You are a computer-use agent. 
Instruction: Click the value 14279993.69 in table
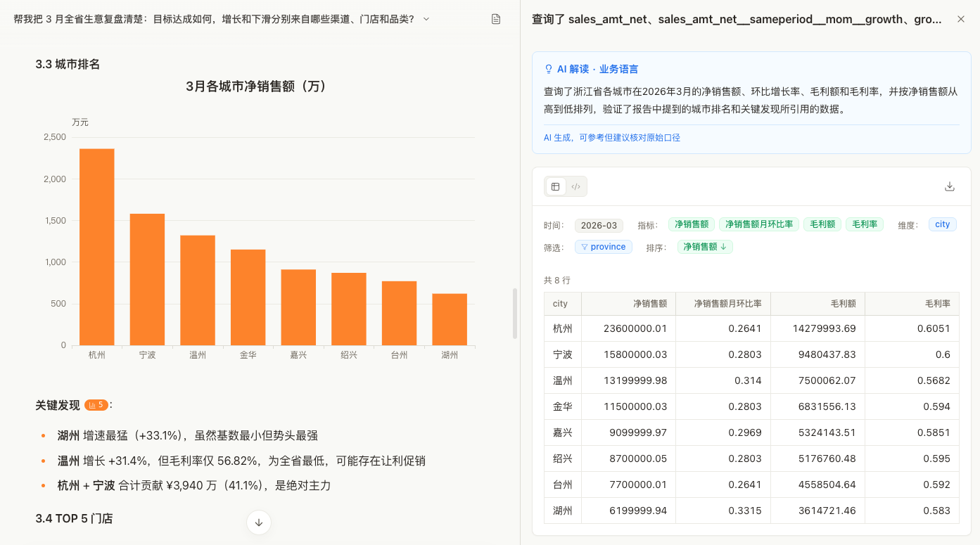[824, 328]
